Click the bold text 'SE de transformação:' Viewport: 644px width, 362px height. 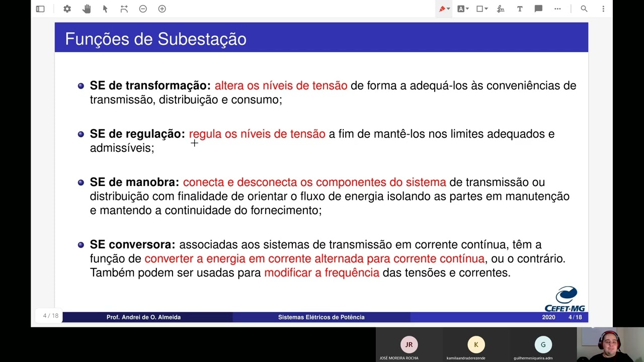point(150,85)
